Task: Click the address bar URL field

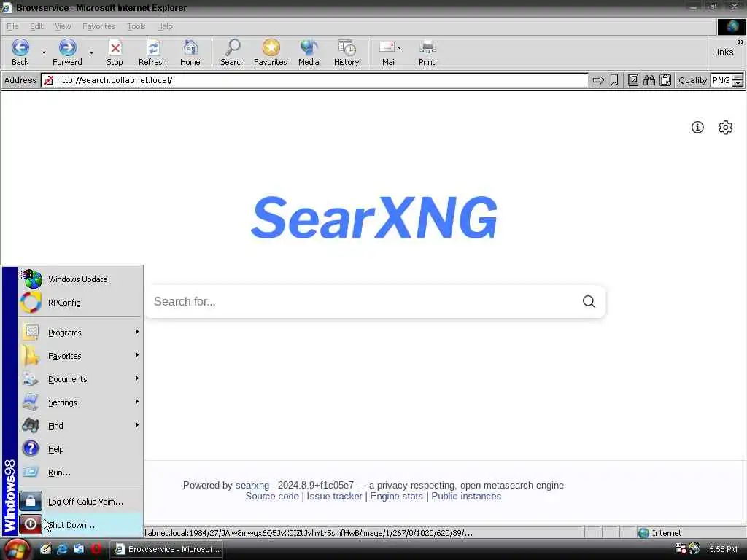Action: pyautogui.click(x=314, y=80)
